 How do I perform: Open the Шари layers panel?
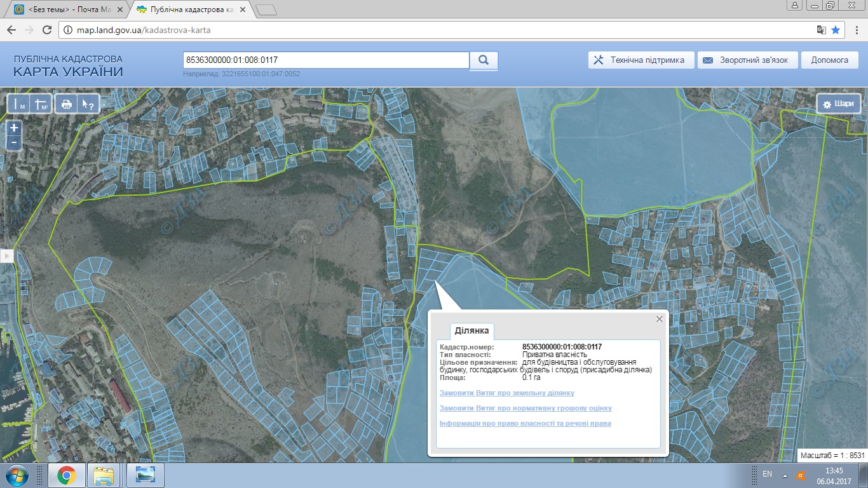[839, 104]
